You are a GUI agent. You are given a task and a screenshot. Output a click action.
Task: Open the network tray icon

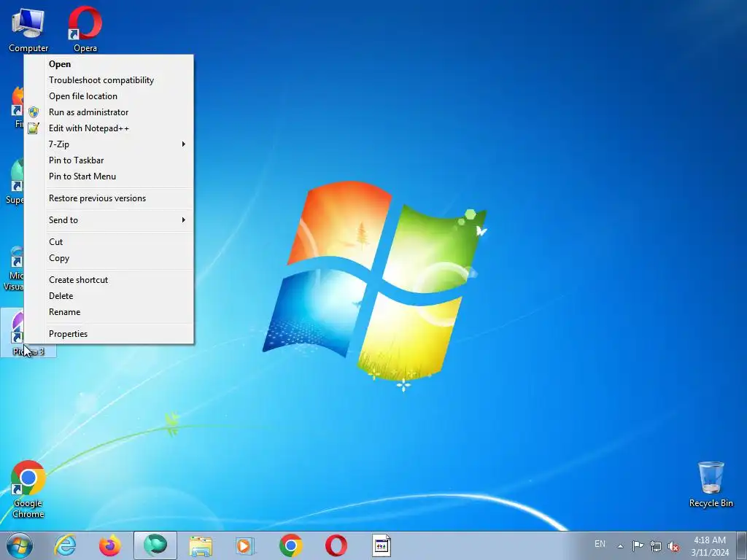tap(656, 546)
